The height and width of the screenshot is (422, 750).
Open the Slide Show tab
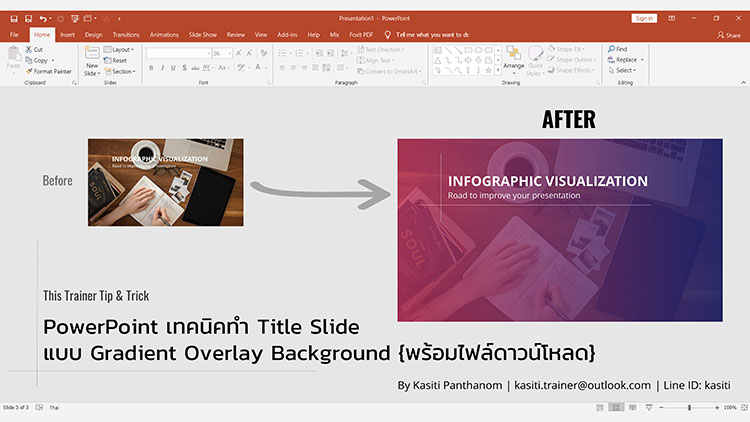pos(203,34)
